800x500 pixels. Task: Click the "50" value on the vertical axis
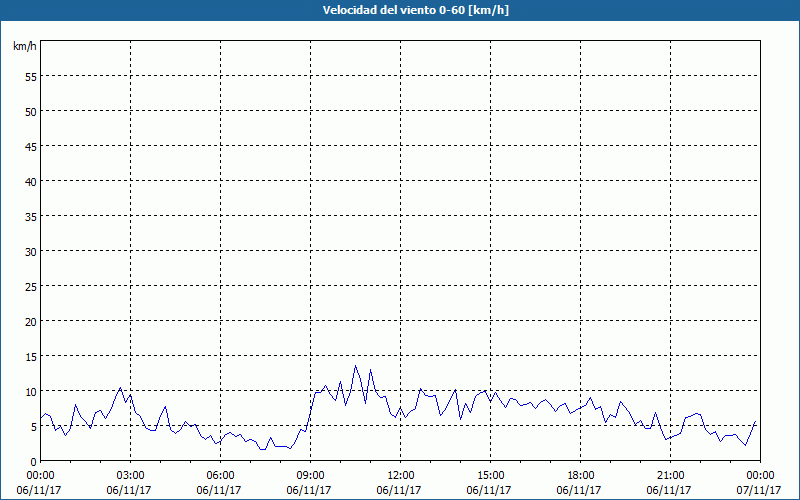(x=31, y=112)
